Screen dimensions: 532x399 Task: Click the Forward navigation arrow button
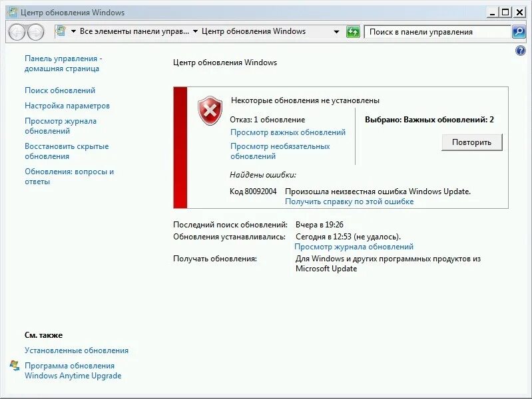tap(35, 32)
